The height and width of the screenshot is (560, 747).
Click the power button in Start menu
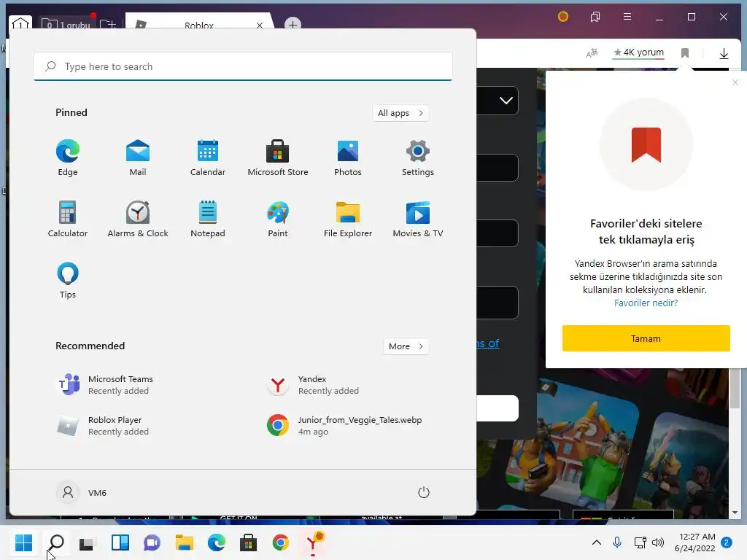[424, 492]
